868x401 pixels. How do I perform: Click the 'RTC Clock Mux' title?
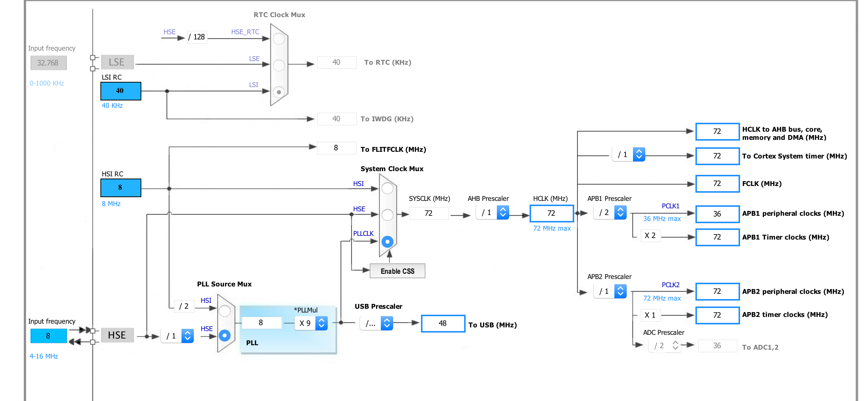[x=279, y=15]
